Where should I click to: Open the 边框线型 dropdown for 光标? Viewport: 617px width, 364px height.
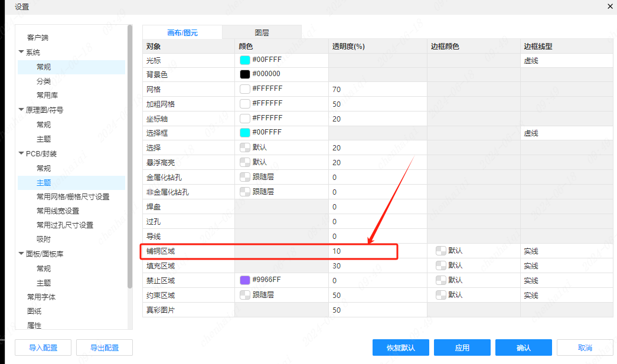tap(567, 60)
